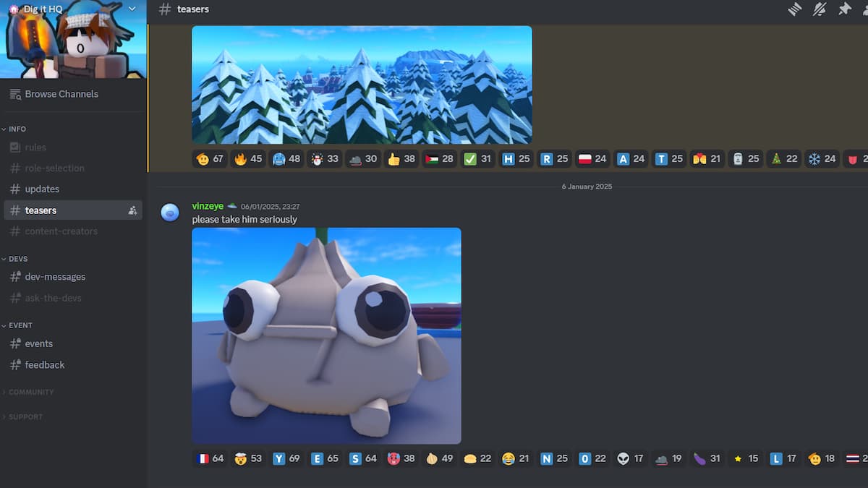The image size is (868, 488).
Task: Click the muted notification bell icon
Action: (819, 9)
